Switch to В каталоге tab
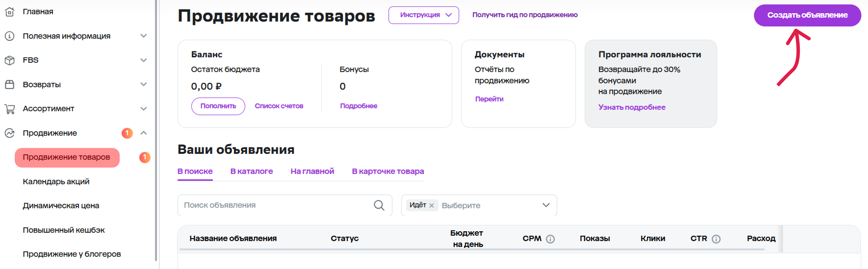868x269 pixels. tap(252, 171)
